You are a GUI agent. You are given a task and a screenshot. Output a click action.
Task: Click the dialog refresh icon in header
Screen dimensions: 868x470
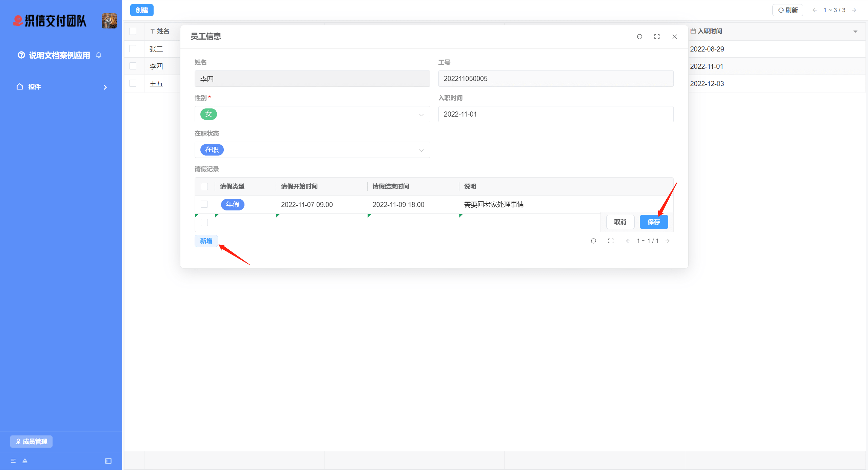tap(639, 37)
